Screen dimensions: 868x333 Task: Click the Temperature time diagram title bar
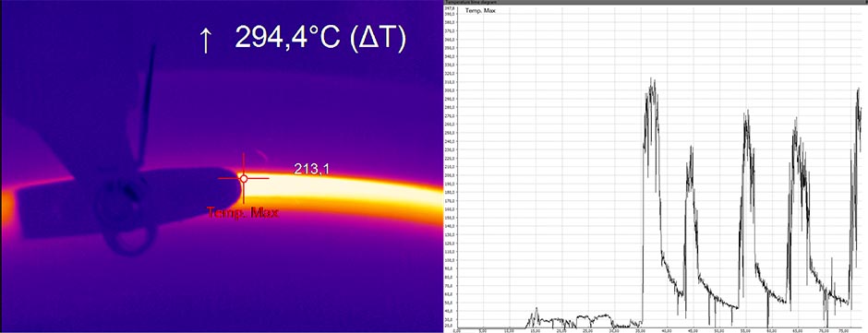tap(656, 2)
